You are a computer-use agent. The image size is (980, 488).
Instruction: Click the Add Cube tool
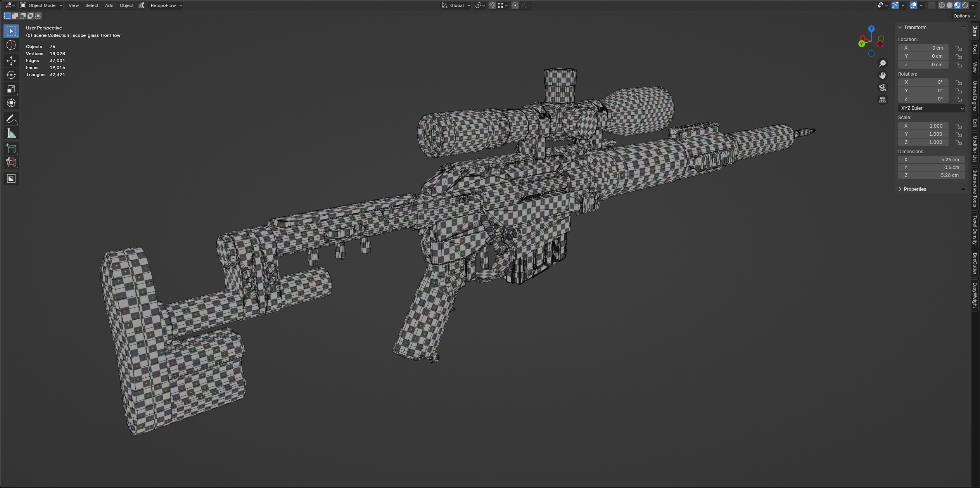point(11,149)
